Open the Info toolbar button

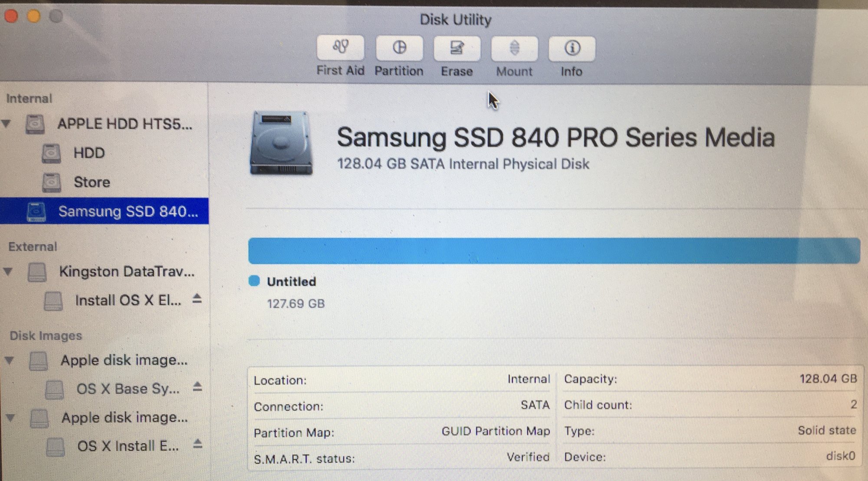[572, 48]
